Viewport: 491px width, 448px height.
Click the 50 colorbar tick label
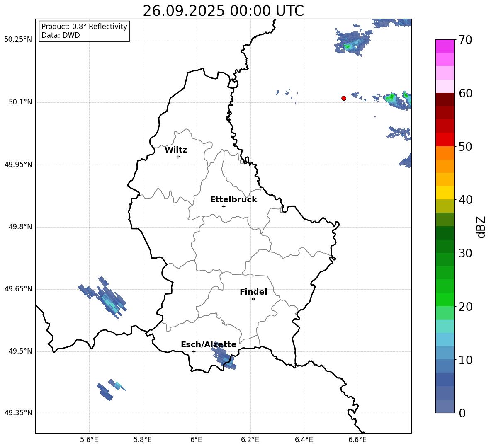(x=465, y=147)
